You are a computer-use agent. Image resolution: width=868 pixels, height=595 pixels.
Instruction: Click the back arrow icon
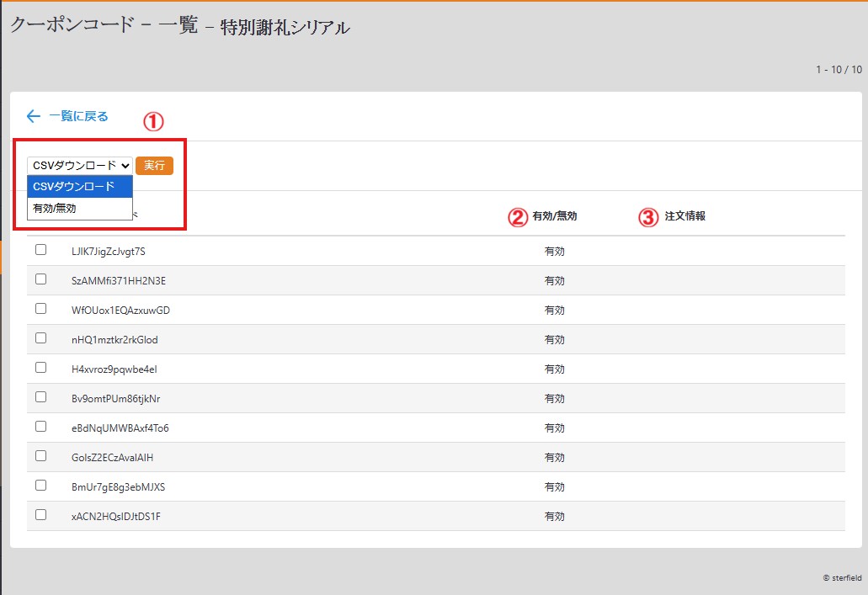(34, 117)
